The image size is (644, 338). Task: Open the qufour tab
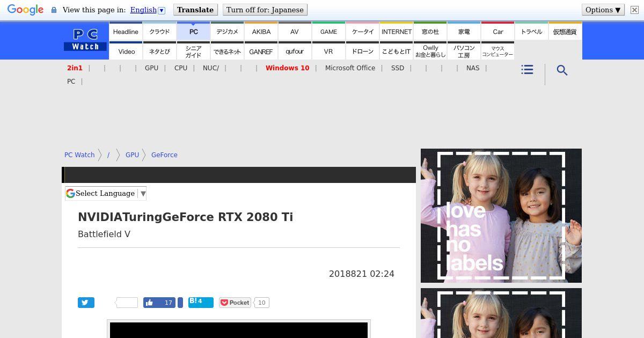(295, 51)
